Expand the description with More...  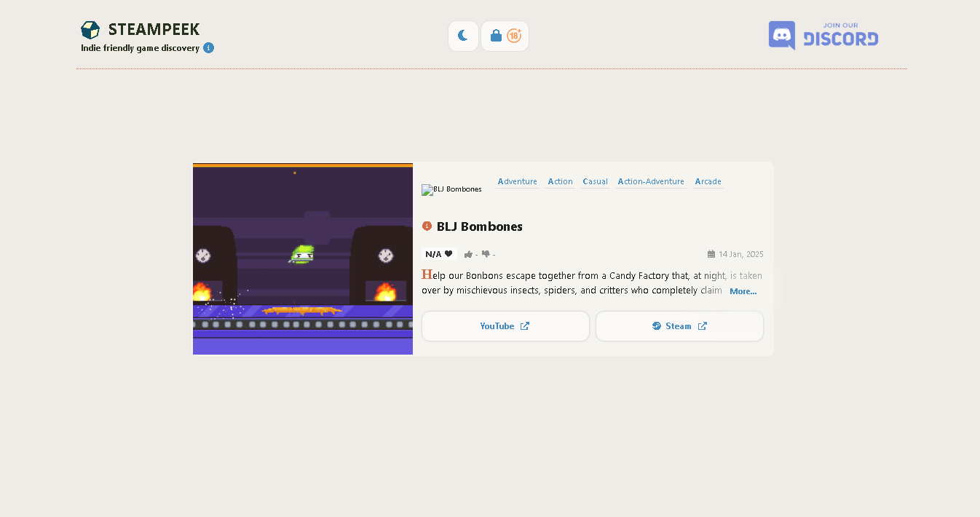tap(743, 291)
